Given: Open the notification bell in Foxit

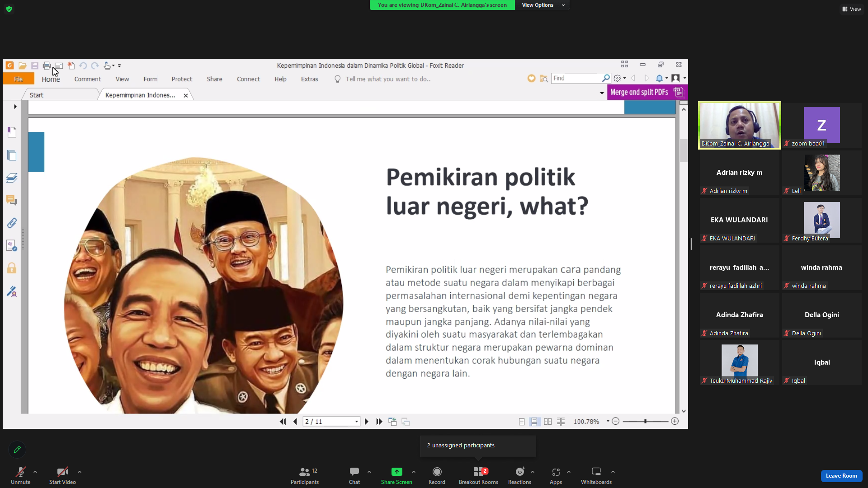Looking at the screenshot, I should pyautogui.click(x=659, y=78).
